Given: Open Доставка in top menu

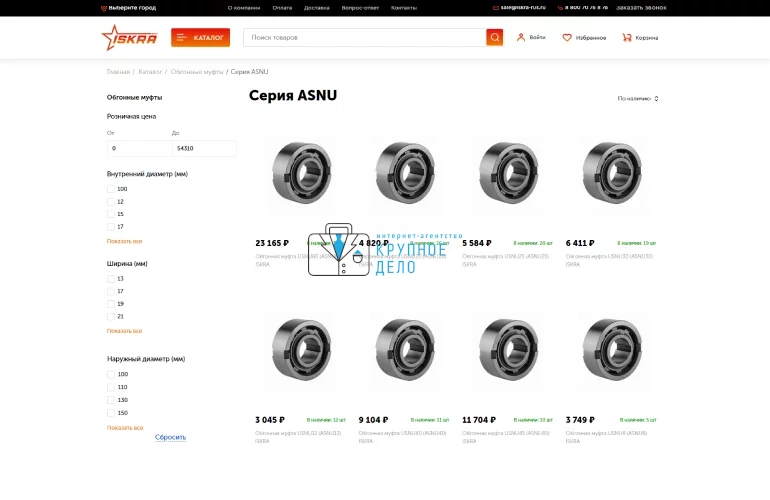Looking at the screenshot, I should tap(317, 8).
